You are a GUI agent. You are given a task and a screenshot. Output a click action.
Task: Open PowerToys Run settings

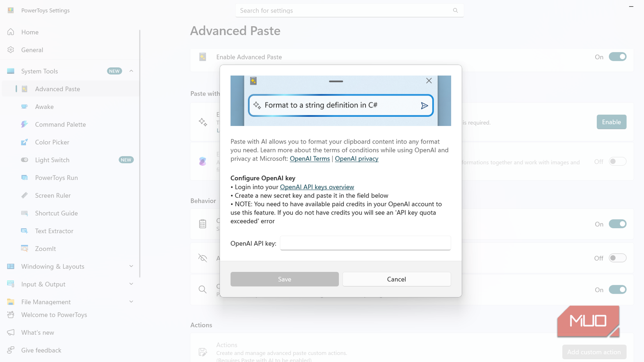click(x=56, y=177)
